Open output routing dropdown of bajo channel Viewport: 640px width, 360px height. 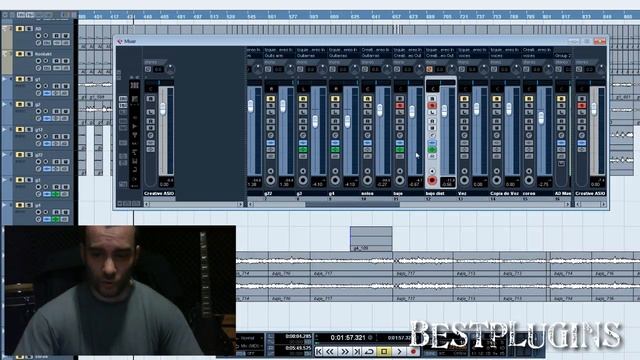point(407,55)
